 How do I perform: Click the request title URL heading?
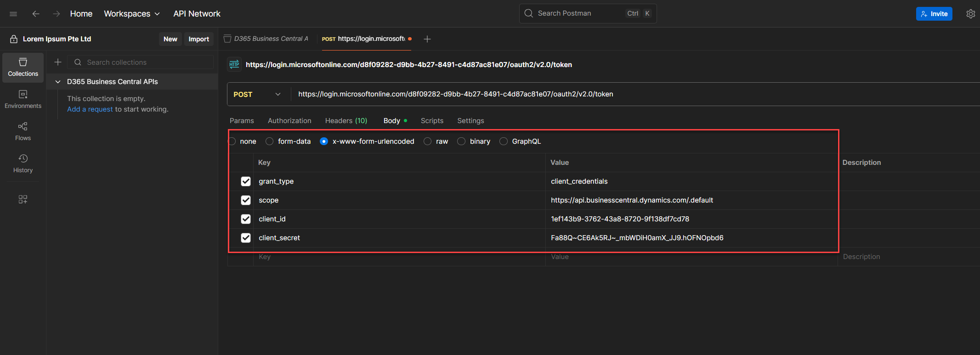pos(408,65)
